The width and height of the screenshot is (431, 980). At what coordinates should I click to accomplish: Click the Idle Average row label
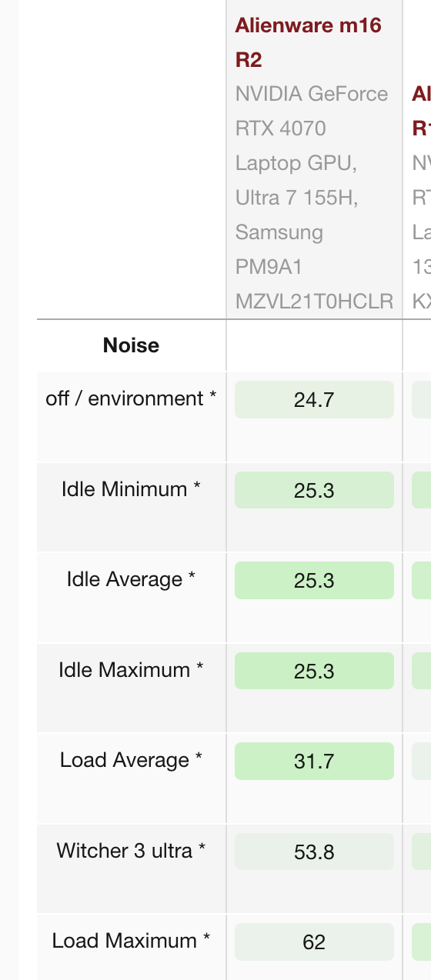(131, 579)
